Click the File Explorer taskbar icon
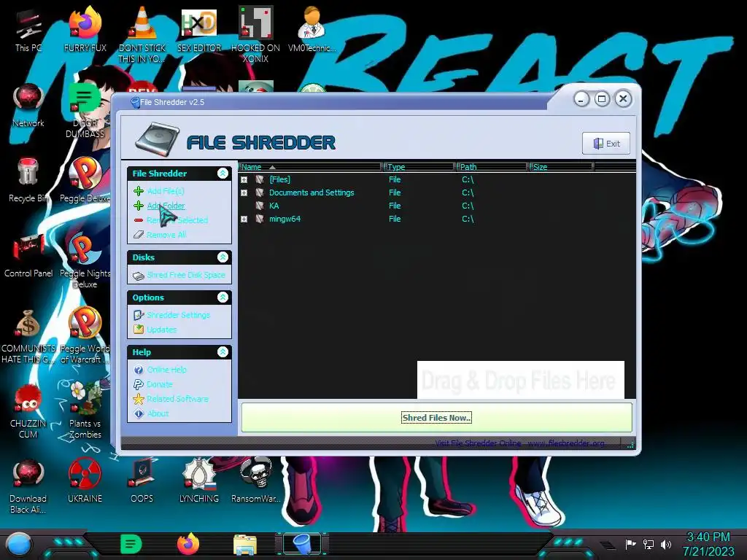Image resolution: width=747 pixels, height=560 pixels. (x=245, y=544)
